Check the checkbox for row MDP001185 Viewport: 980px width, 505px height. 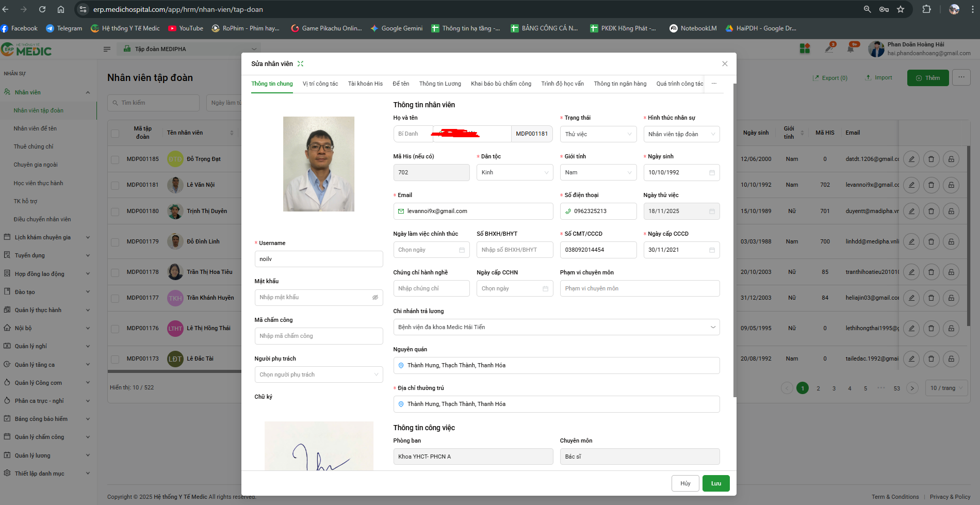click(115, 159)
